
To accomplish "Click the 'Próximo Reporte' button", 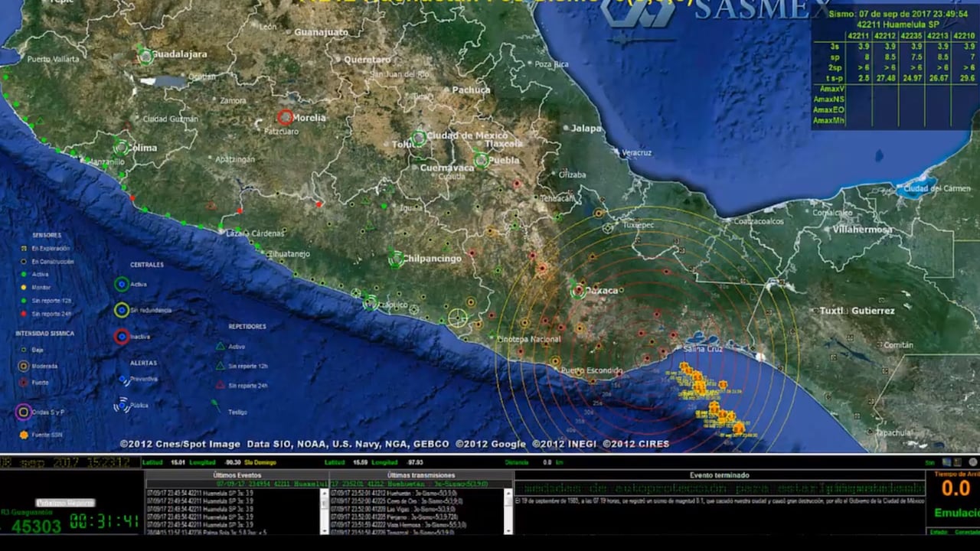I will pos(65,503).
